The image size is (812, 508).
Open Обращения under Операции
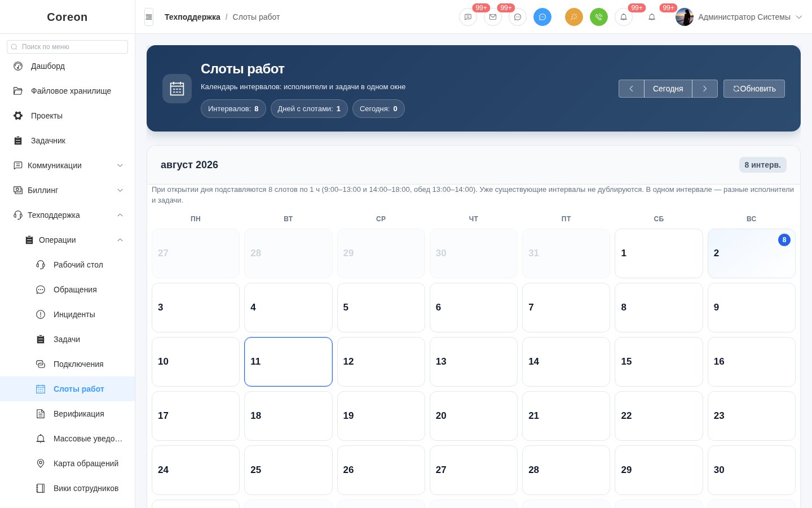[68, 290]
